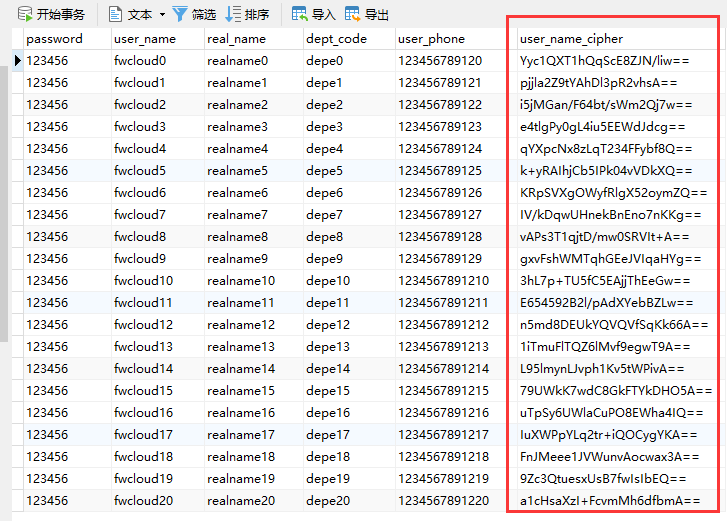
Task: Open the 文本 dropdown arrow
Action: pyautogui.click(x=162, y=15)
